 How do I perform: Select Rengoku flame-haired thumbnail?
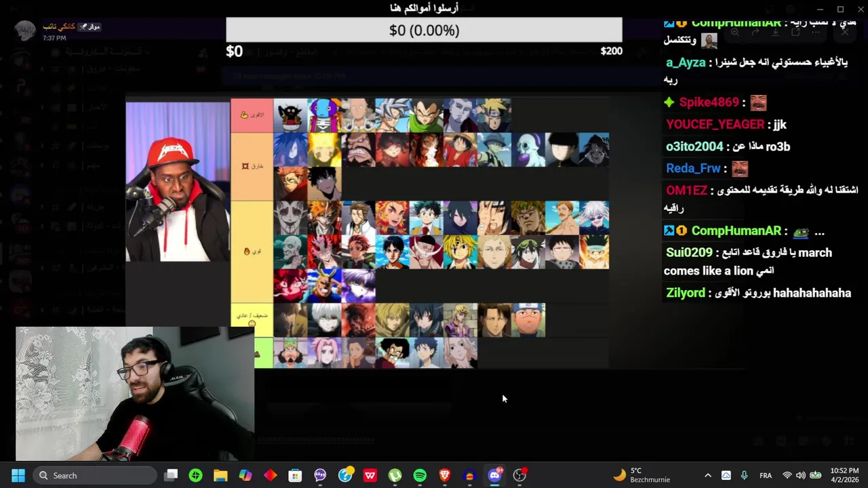point(392,218)
